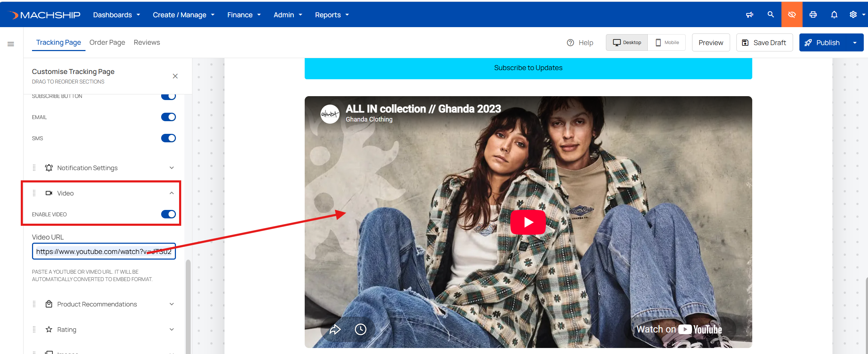The width and height of the screenshot is (868, 354).
Task: Toggle the SMS switch
Action: point(169,138)
